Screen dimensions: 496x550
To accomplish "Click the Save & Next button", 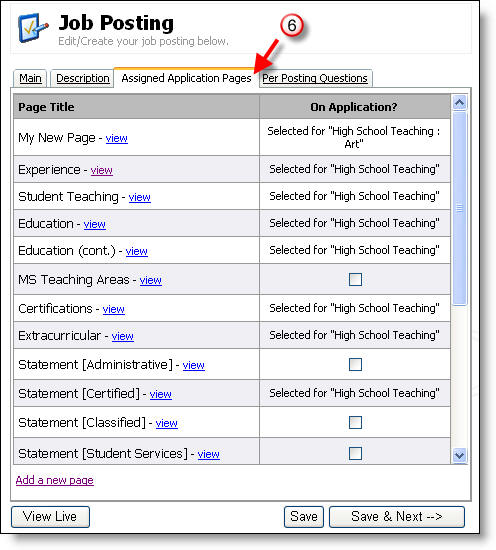I will click(x=397, y=516).
